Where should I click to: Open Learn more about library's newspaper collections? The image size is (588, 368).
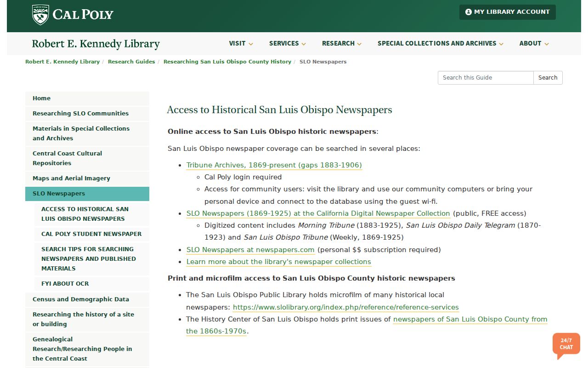pos(279,262)
